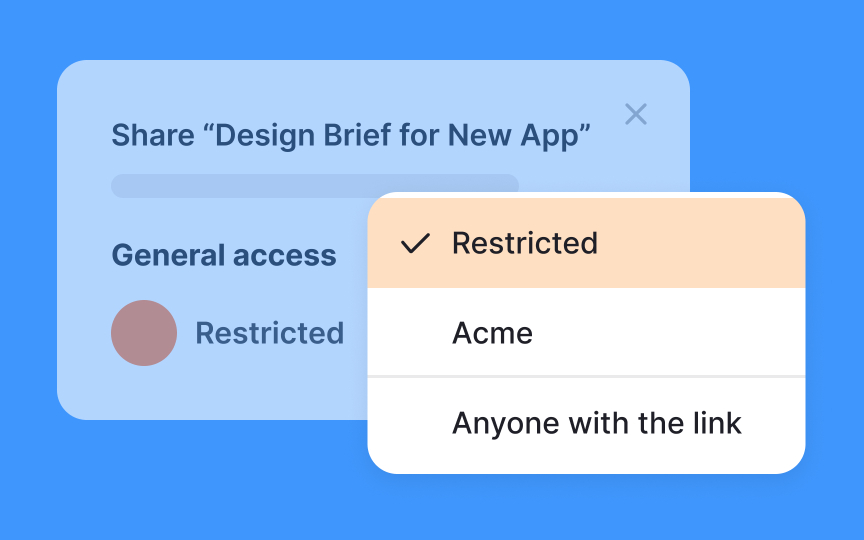Select the Restricted option in the dropdown menu
Viewport: 864px width, 540px height.
(x=525, y=243)
